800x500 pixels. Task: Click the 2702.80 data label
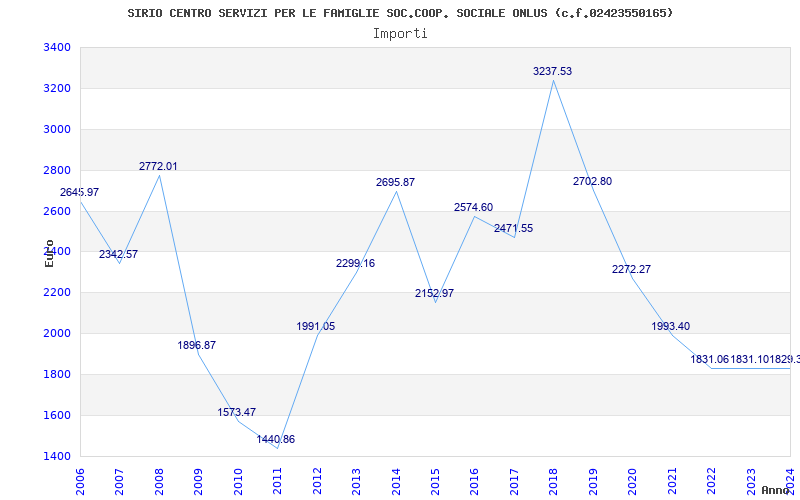click(x=592, y=181)
